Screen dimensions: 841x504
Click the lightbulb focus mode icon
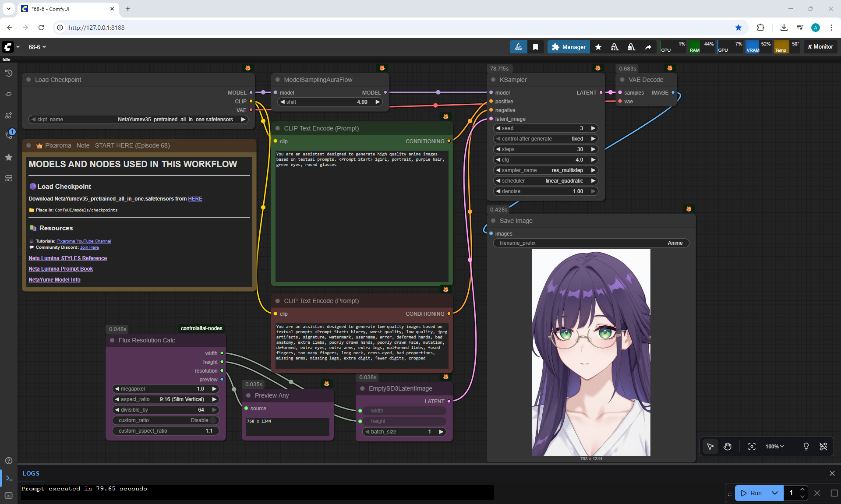click(806, 446)
